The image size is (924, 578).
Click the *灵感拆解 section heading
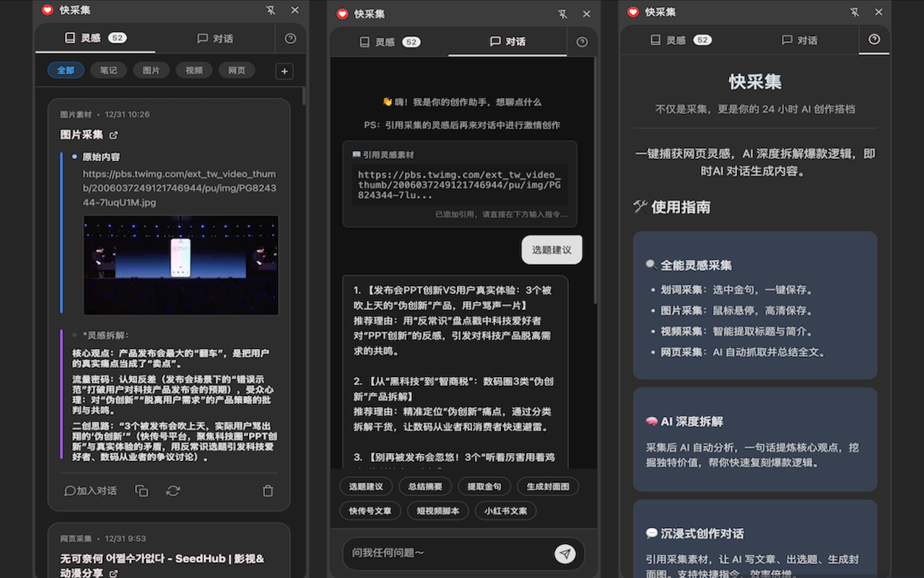coord(105,335)
